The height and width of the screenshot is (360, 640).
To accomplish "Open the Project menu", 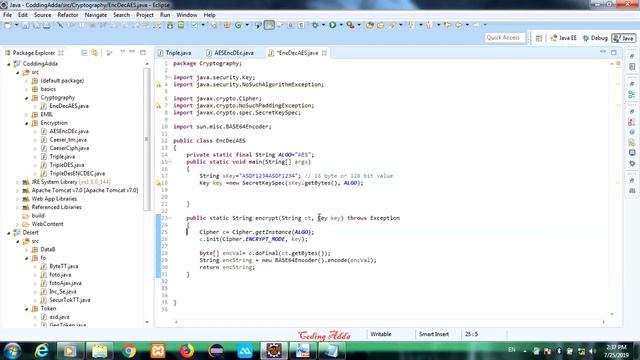I will click(144, 15).
